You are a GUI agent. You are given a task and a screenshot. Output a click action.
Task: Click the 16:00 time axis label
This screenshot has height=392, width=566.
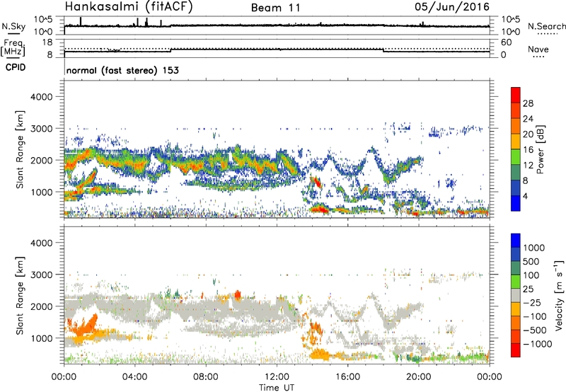click(x=347, y=377)
